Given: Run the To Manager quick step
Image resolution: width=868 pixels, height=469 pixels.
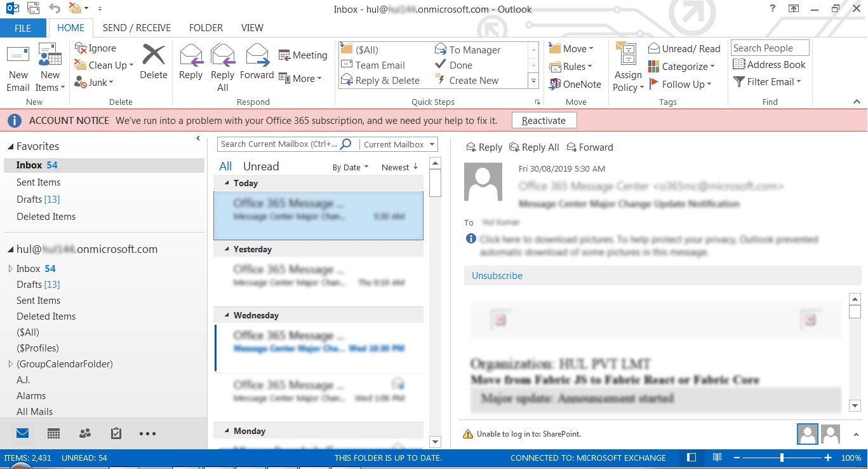Looking at the screenshot, I should (468, 50).
